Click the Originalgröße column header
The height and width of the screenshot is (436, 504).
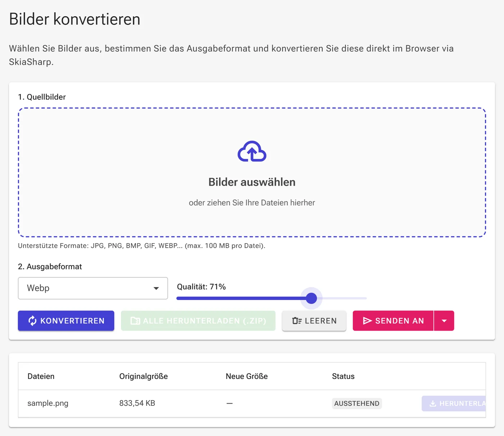coord(144,376)
